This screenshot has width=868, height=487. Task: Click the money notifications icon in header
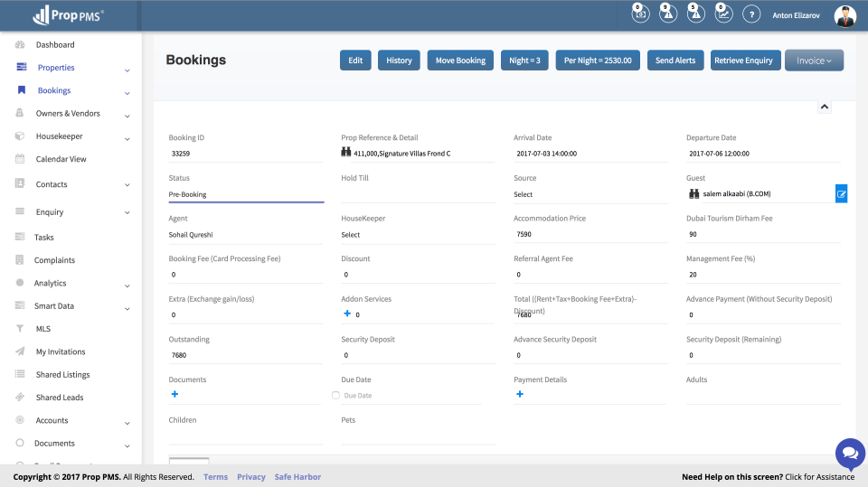pyautogui.click(x=639, y=14)
